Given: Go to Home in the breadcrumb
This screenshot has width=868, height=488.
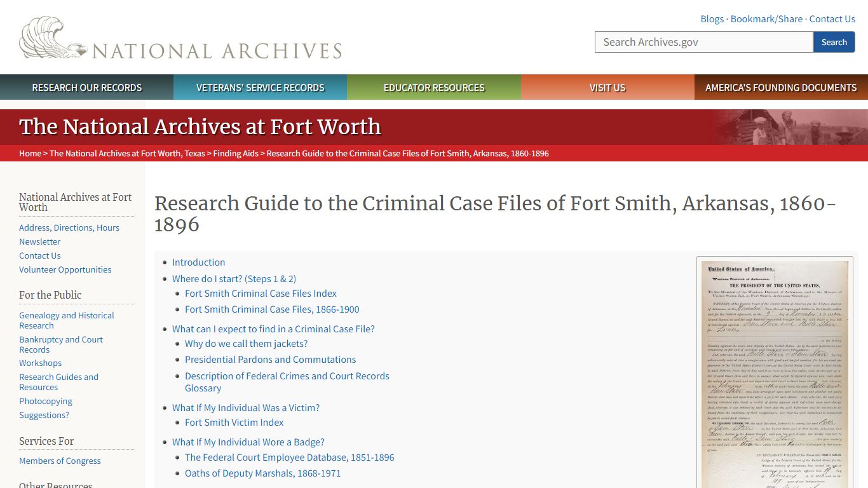Looking at the screenshot, I should coord(30,153).
